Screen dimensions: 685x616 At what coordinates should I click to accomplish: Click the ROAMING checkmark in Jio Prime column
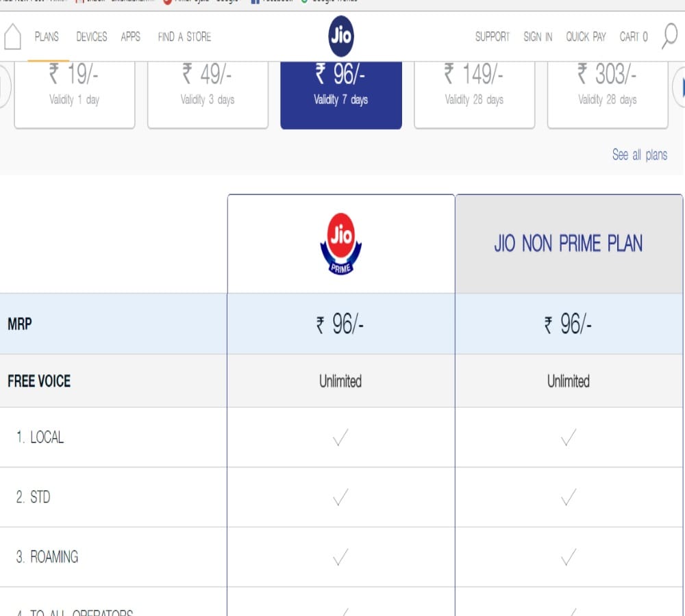[x=340, y=556]
